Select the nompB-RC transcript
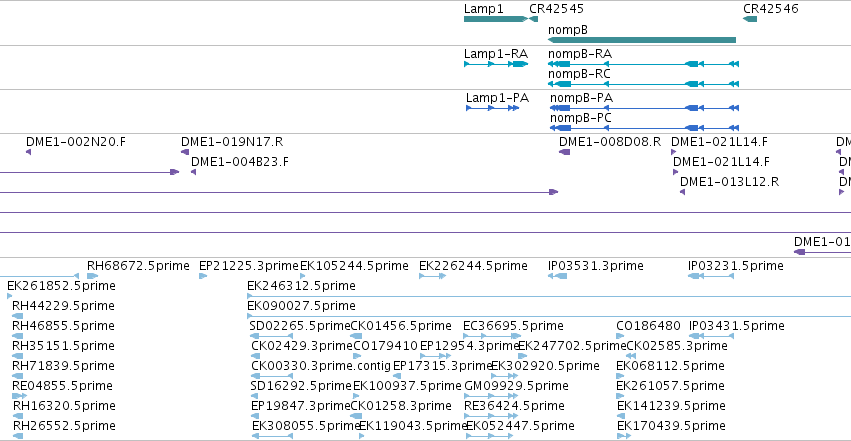Screen dimensions: 851x441 point(643,84)
